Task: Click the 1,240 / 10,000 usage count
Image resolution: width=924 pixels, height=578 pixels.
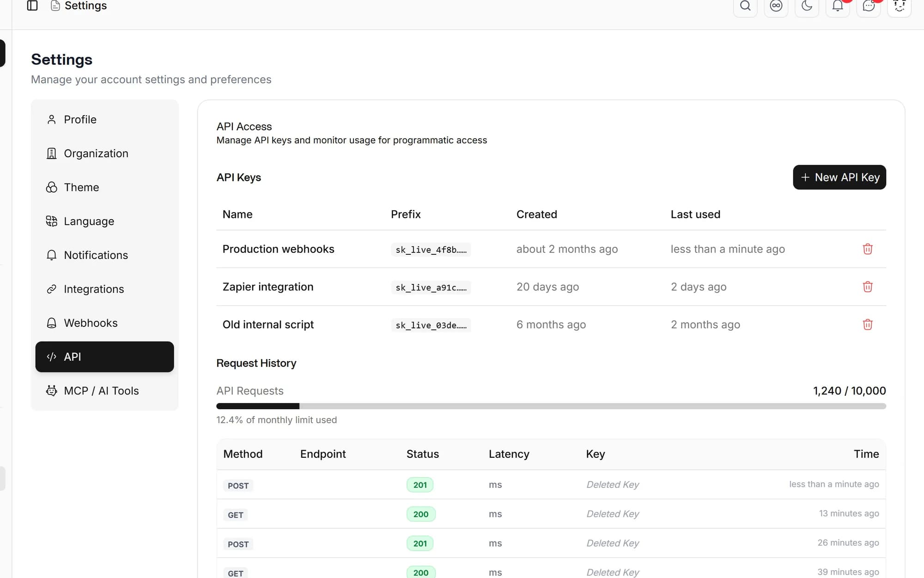Action: click(x=849, y=391)
